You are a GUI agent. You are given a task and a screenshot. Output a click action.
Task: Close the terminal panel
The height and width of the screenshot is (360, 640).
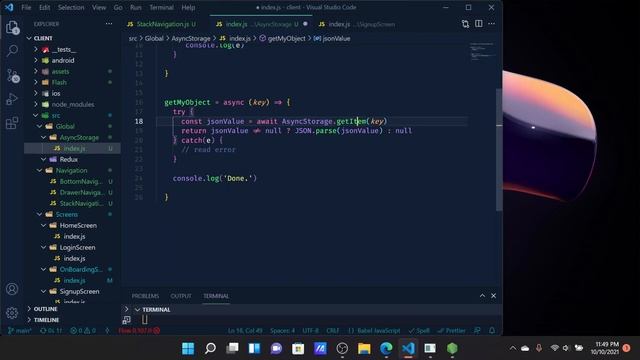coord(493,296)
